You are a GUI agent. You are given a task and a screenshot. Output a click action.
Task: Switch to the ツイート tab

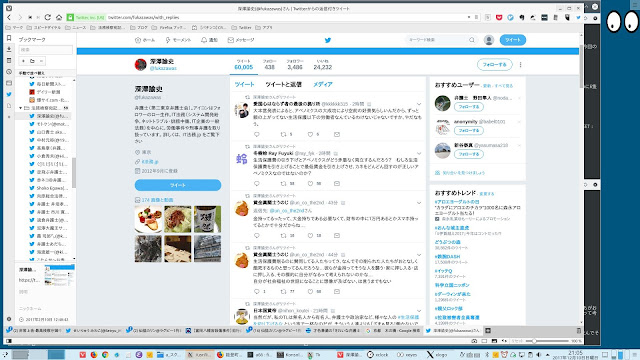pos(244,84)
